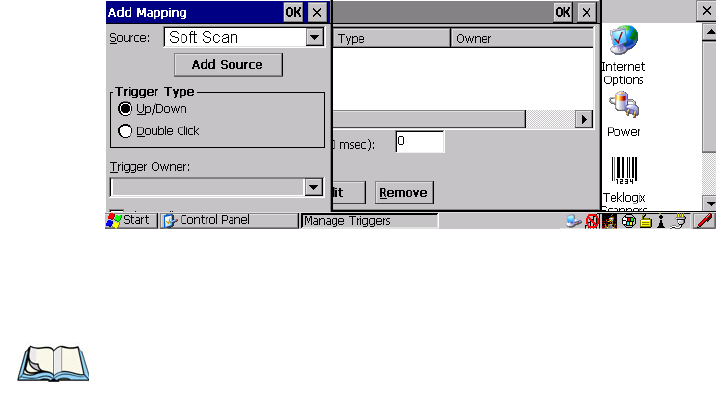The height and width of the screenshot is (395, 716).
Task: Close the Manage Triggers window
Action: (x=586, y=12)
